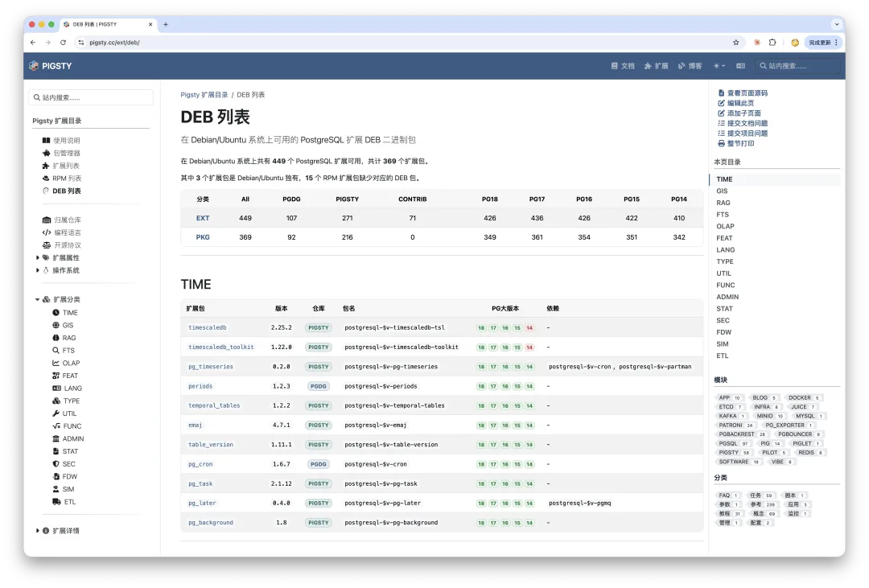Image resolution: width=869 pixels, height=588 pixels.
Task: Open 归属仓库 in sidebar
Action: (61, 220)
